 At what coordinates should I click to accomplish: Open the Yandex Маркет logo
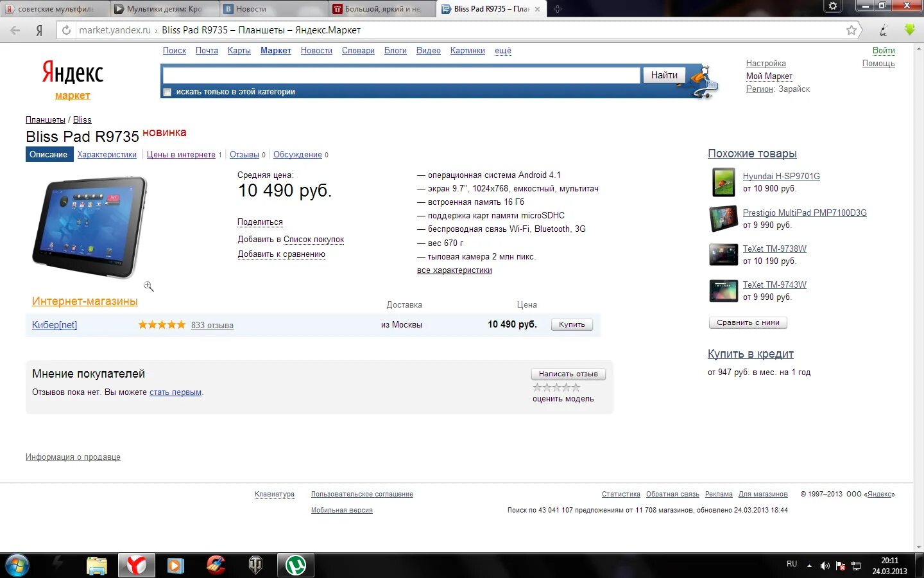point(73,80)
